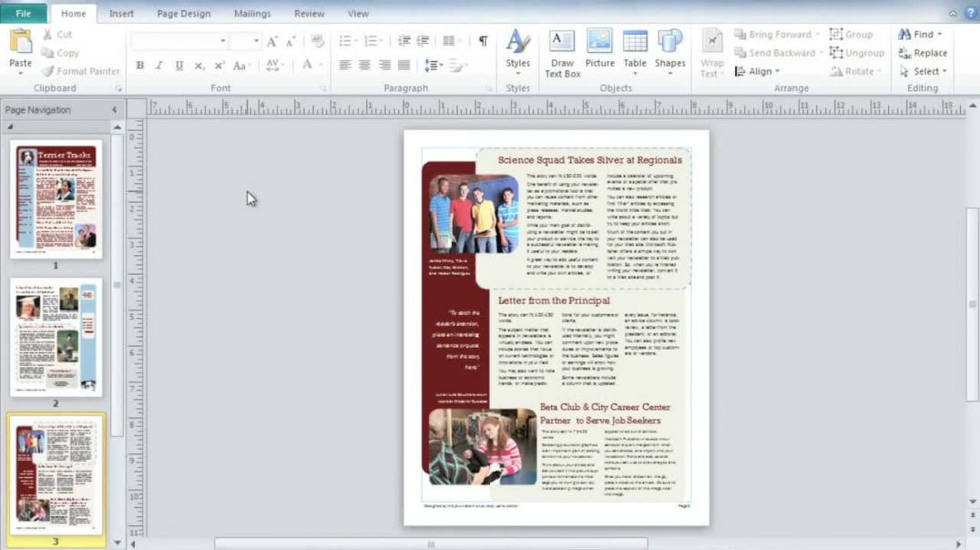The image size is (980, 550).
Task: Open the Columns button
Action: coord(451,41)
